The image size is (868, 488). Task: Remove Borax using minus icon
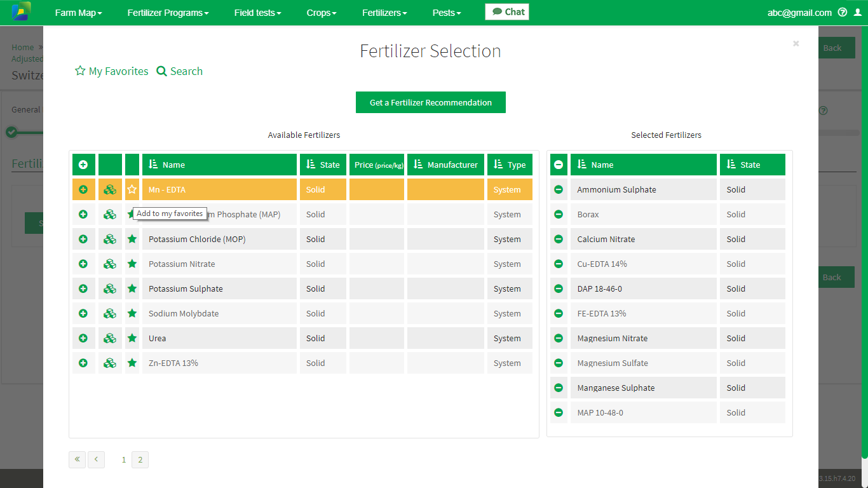[x=559, y=214]
